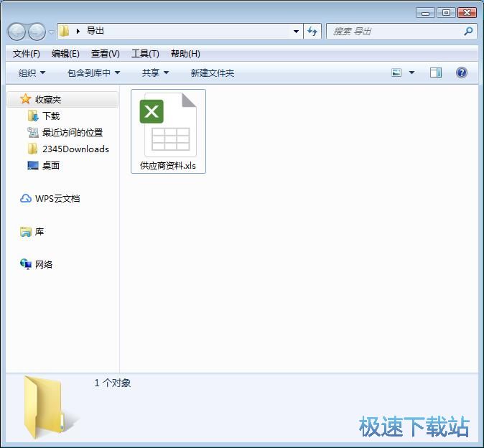Click the blue help question icon
This screenshot has width=484, height=448.
[461, 73]
